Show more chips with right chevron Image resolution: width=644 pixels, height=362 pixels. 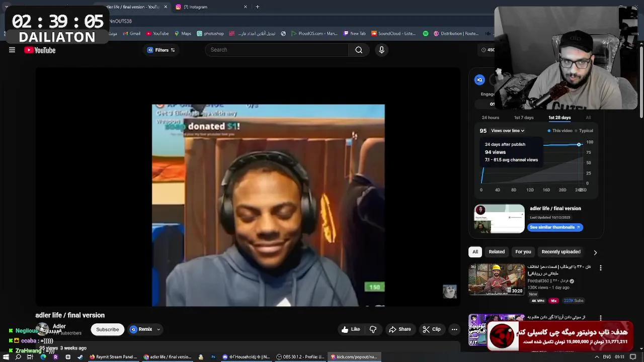tap(595, 252)
